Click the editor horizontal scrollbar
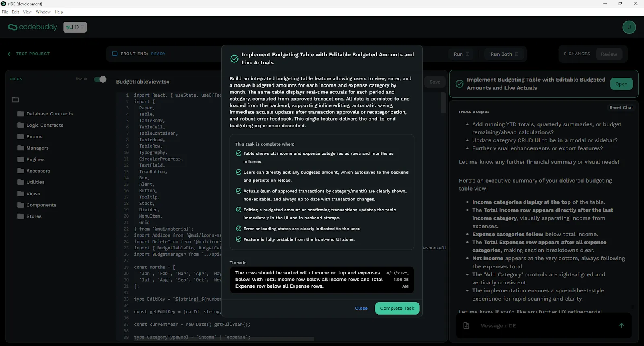This screenshot has width=644, height=346. click(x=224, y=338)
